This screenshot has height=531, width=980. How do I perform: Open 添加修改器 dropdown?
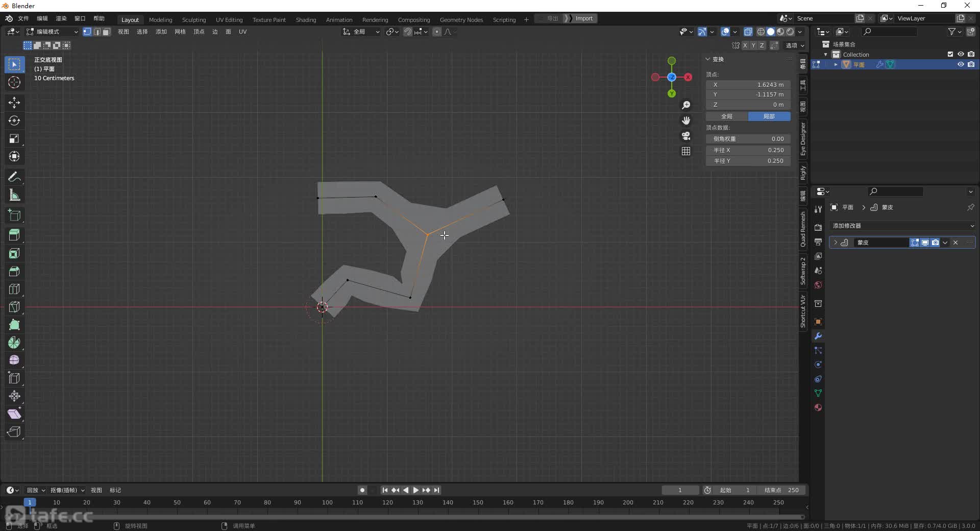pos(902,226)
